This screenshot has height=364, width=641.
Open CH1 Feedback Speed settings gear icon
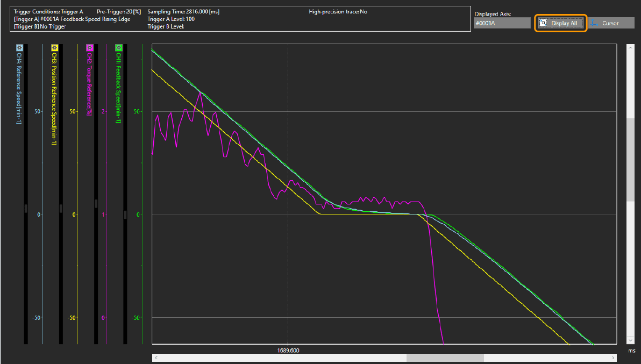pyautogui.click(x=119, y=48)
